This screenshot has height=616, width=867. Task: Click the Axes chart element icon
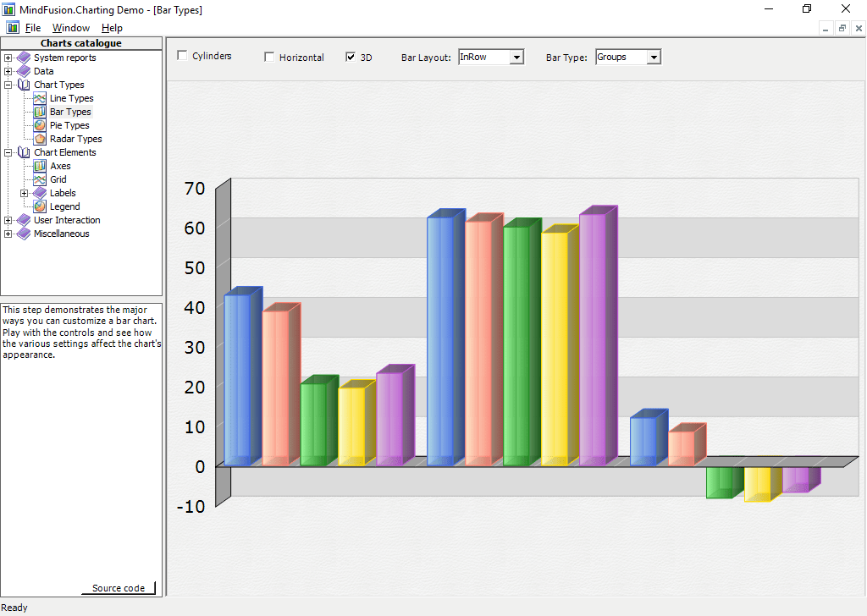coord(38,166)
